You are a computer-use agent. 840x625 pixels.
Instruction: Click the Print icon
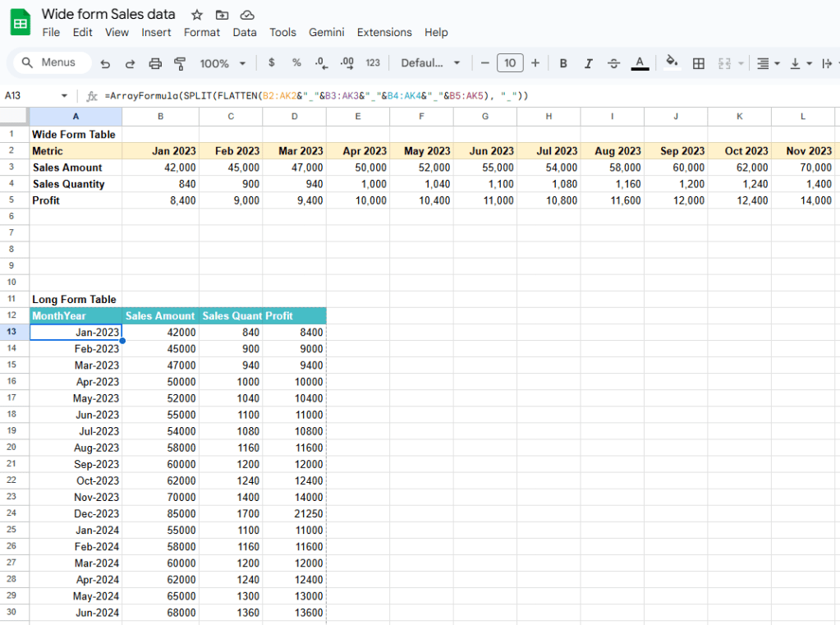tap(155, 63)
